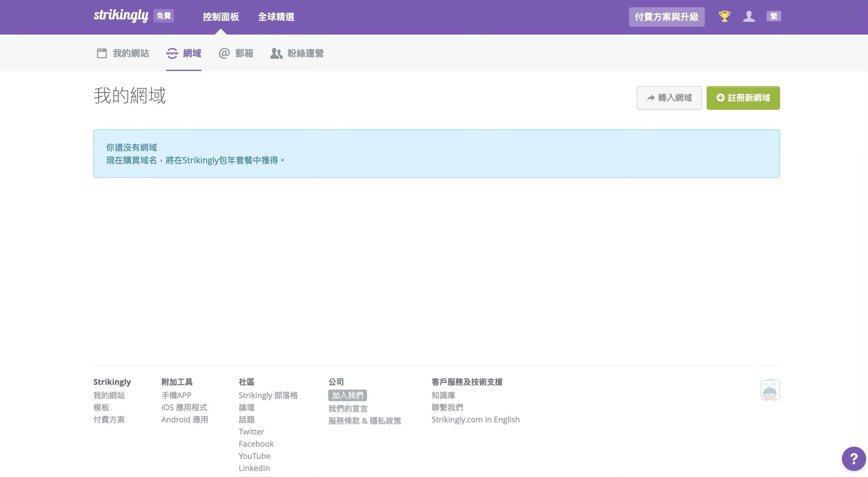Select the www 網域 domain icon
Screen dimensions: 868x477
click(173, 53)
